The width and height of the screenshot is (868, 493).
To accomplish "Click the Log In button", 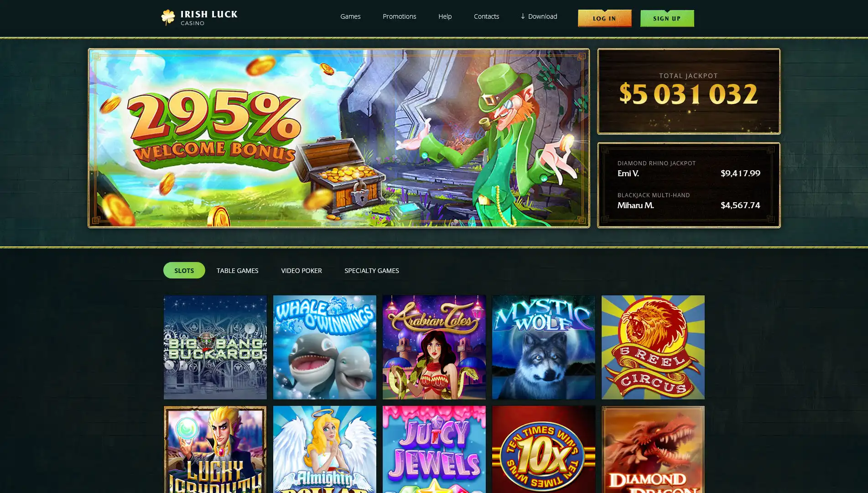I will pos(605,18).
